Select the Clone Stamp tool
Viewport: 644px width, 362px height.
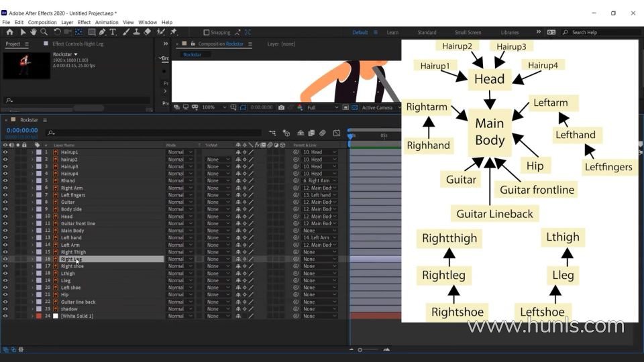[x=136, y=32]
